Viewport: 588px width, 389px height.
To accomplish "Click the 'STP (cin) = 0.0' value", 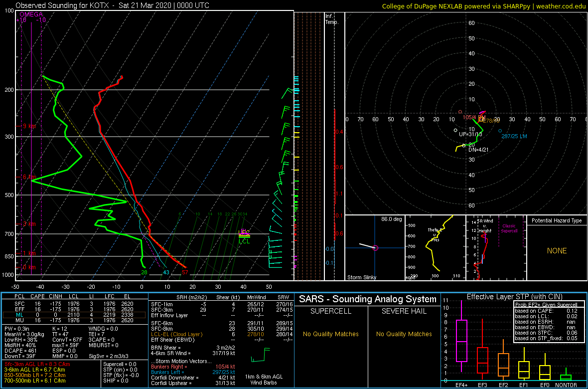I will point(120,370).
